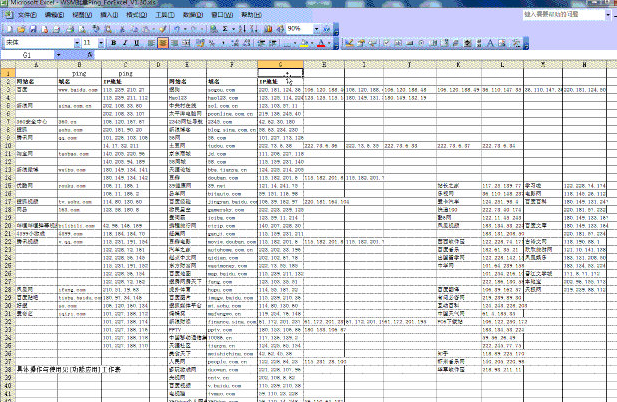Toggle Italic formatting
This screenshot has width=617, height=402.
coord(125,42)
